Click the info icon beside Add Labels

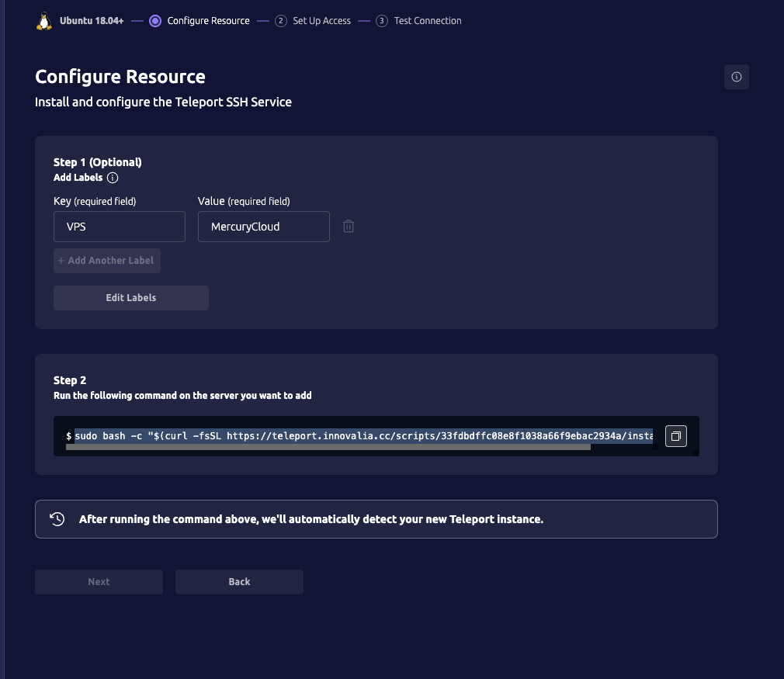click(x=112, y=178)
